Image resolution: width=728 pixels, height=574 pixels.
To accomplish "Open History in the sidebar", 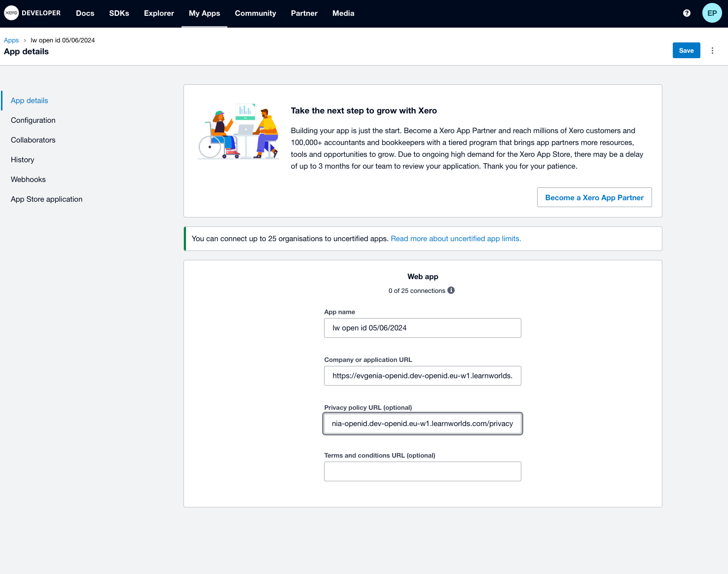I will click(x=23, y=160).
